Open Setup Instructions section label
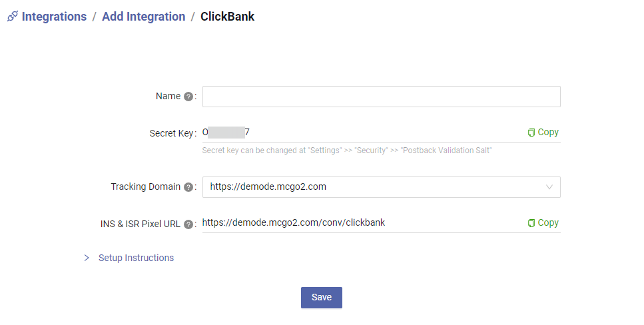644x325 pixels. click(136, 258)
